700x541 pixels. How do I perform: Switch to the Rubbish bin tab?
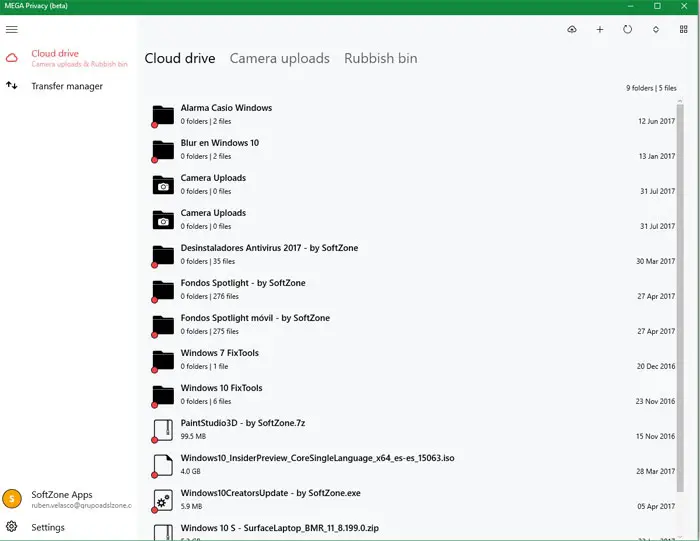(x=380, y=58)
